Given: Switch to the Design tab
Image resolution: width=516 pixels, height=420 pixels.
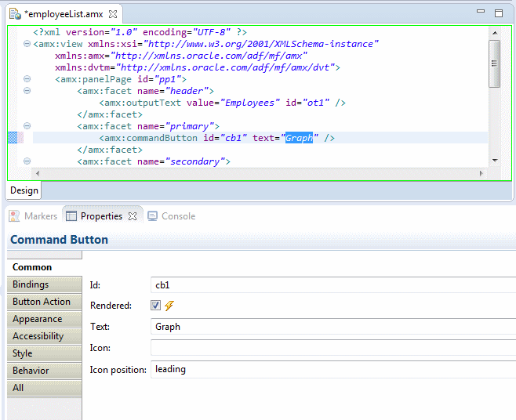Looking at the screenshot, I should (24, 190).
